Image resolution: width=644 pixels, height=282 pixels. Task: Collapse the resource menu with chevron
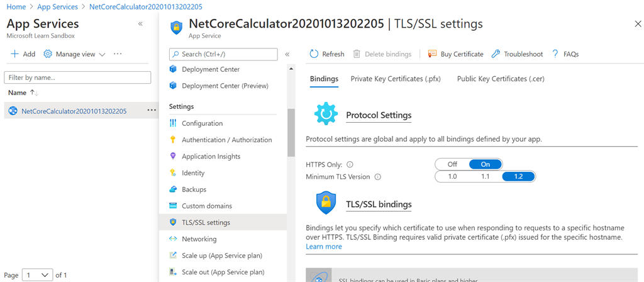click(287, 54)
